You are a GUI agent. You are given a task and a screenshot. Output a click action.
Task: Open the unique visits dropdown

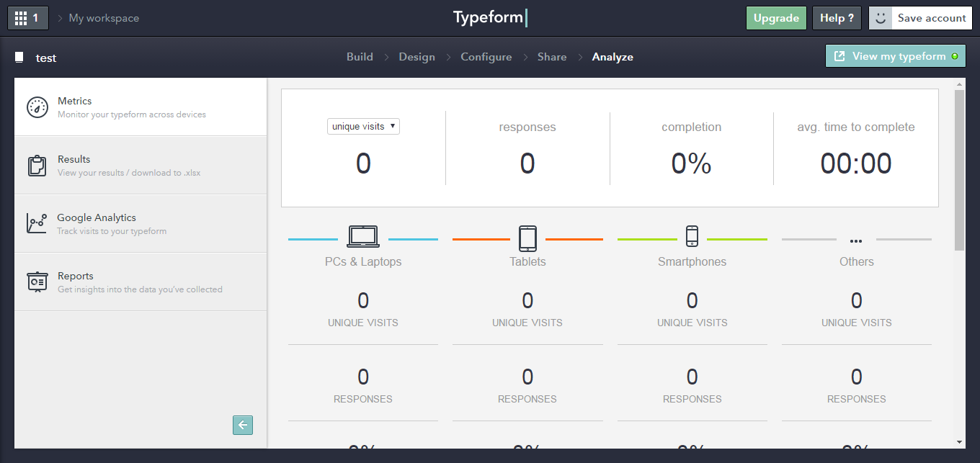(363, 126)
